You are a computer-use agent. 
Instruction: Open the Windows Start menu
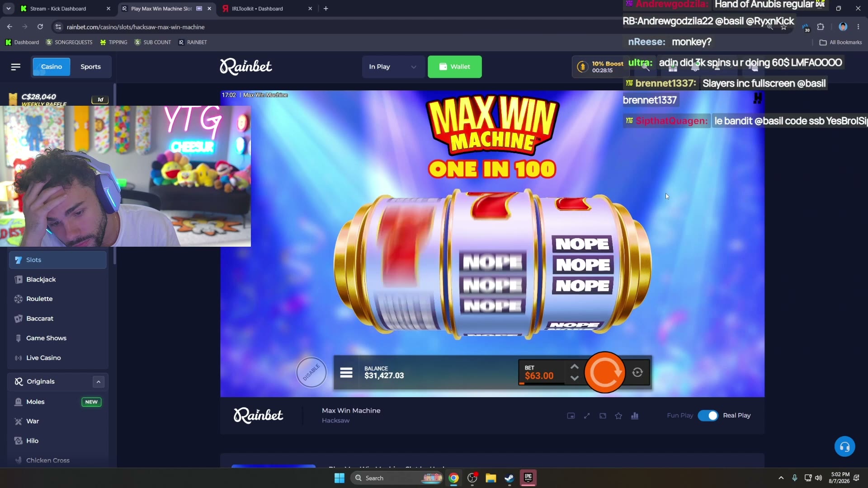coord(340,478)
